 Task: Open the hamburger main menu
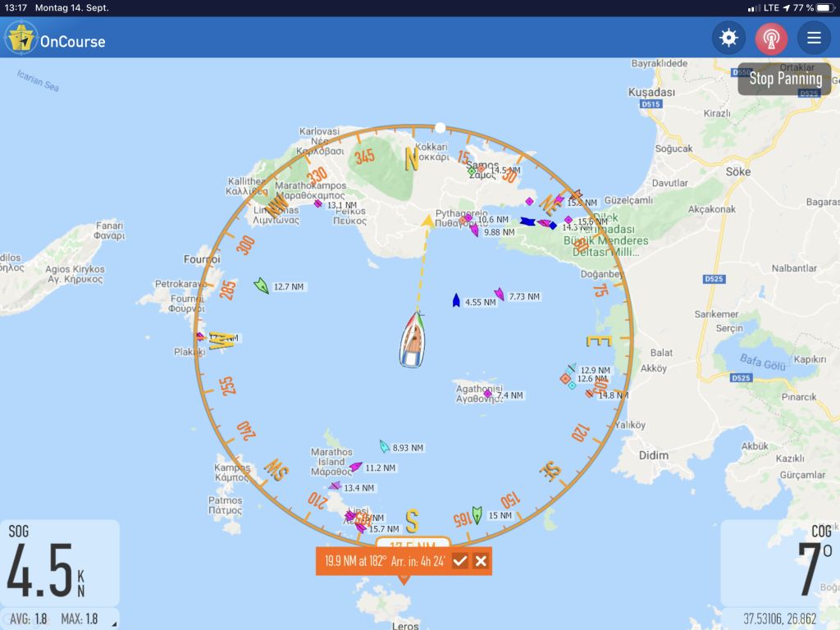pos(814,38)
